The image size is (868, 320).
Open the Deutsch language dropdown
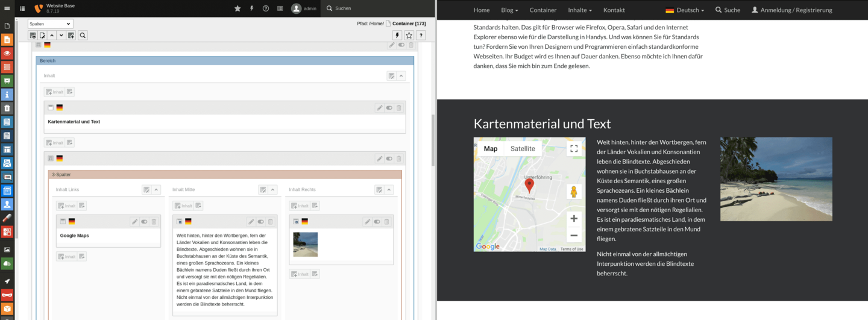(685, 10)
